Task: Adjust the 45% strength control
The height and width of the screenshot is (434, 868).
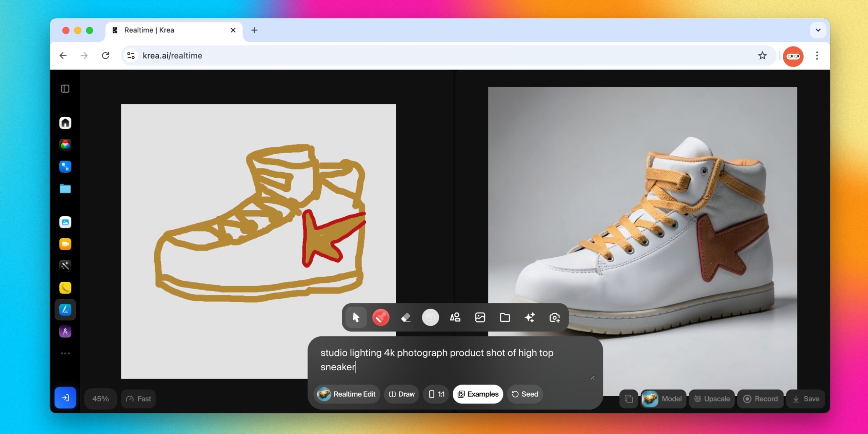Action: tap(100, 398)
